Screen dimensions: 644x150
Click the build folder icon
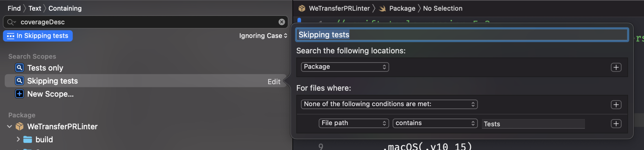coord(28,139)
